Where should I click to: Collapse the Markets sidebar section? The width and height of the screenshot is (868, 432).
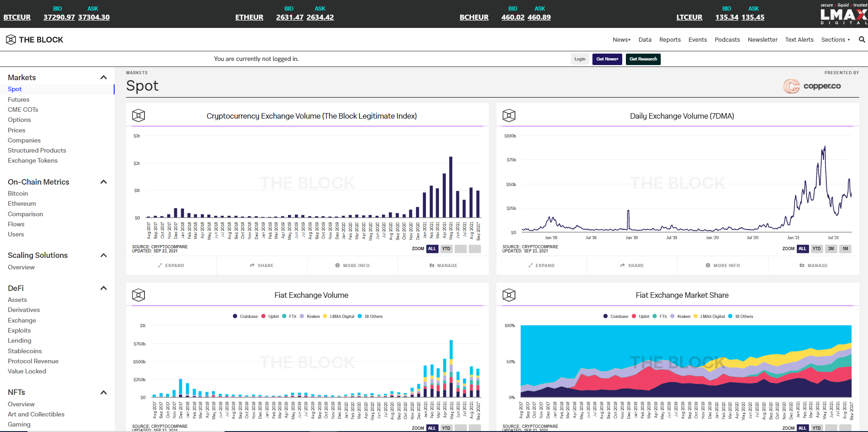tap(104, 77)
